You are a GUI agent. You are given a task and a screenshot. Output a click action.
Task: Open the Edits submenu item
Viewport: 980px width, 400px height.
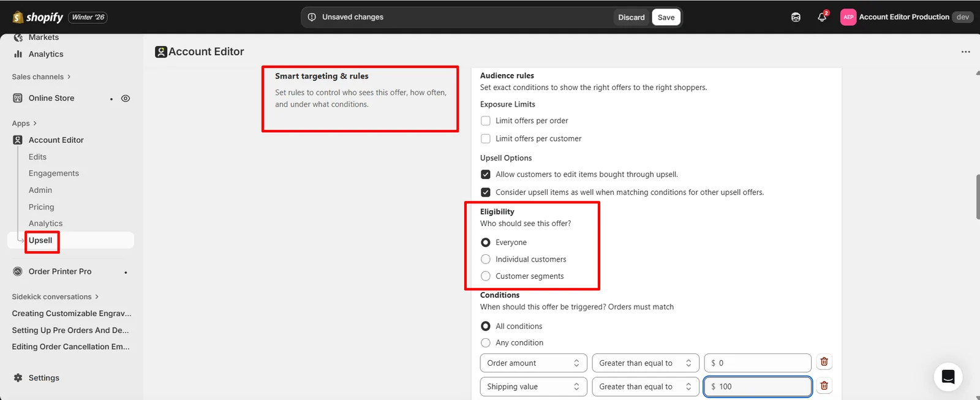click(x=37, y=157)
